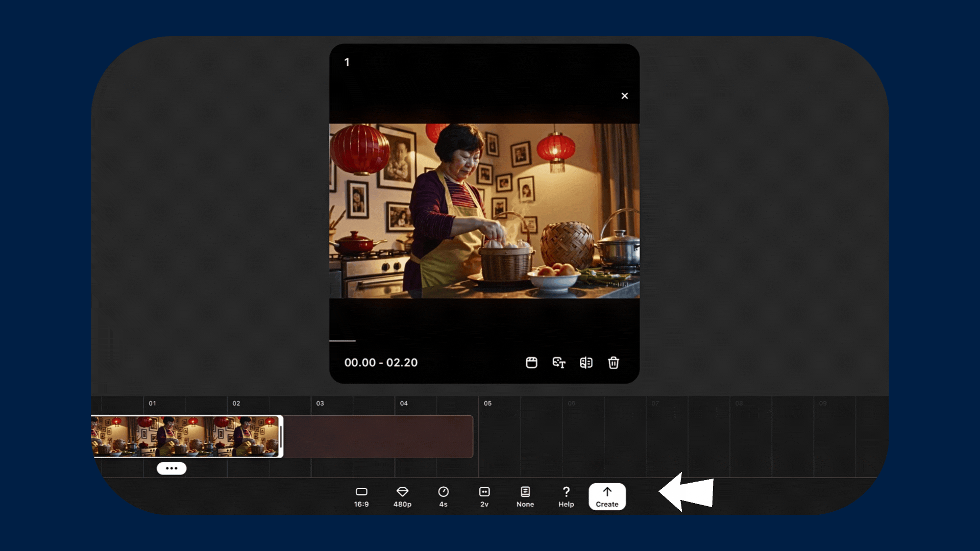Open the edit prompt text icon
Viewport: 980px width, 551px height.
(x=559, y=363)
